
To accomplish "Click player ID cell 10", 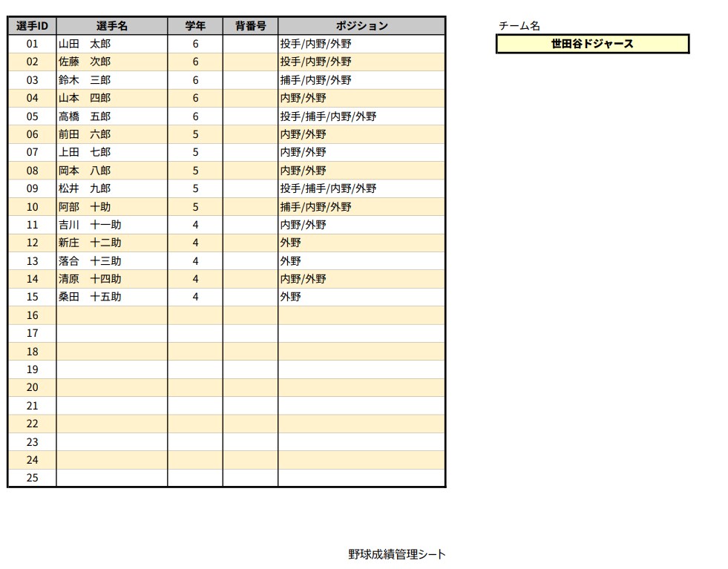I will 32,207.
